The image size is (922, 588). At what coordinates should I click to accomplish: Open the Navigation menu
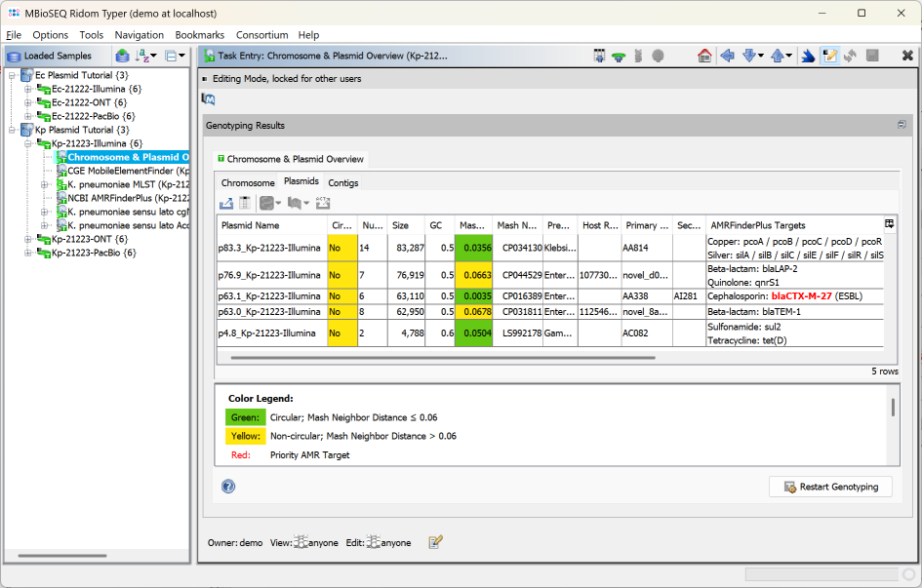pos(139,34)
